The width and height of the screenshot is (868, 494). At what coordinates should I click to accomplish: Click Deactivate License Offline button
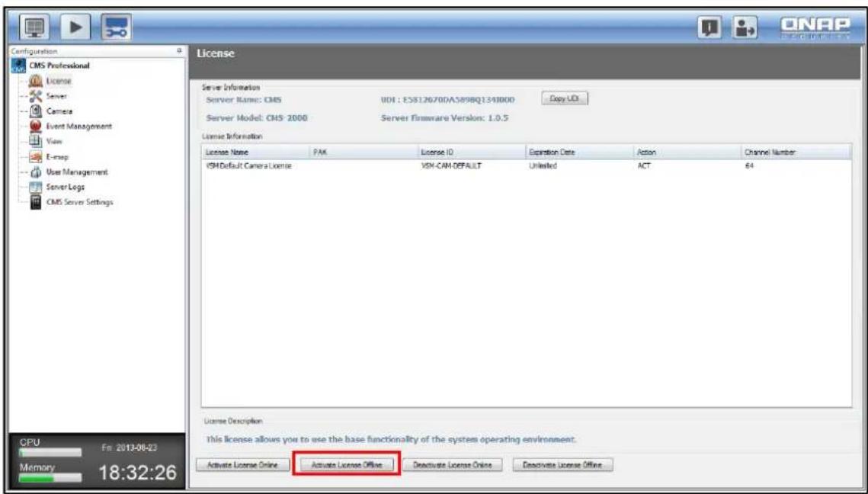click(562, 464)
